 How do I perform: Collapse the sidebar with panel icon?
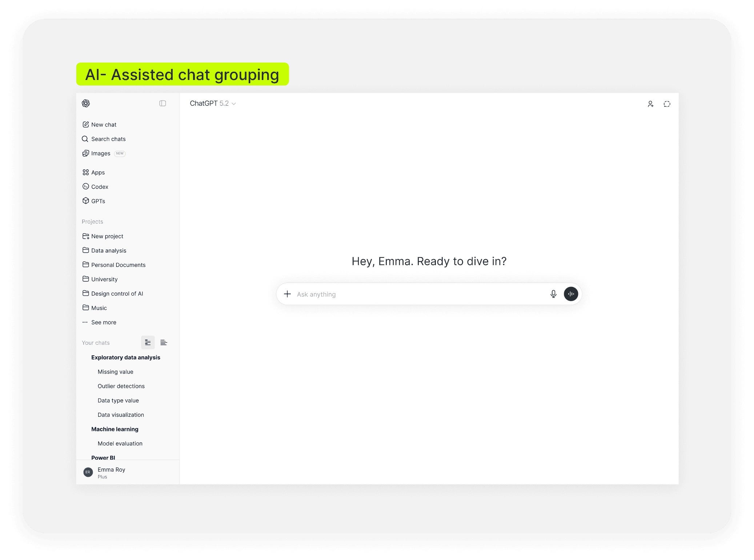[x=163, y=103]
